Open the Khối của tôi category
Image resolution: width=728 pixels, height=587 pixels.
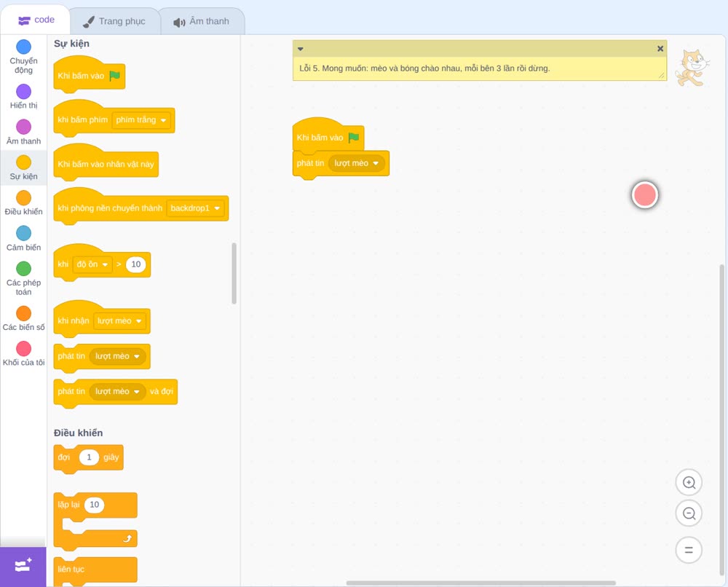tap(24, 355)
